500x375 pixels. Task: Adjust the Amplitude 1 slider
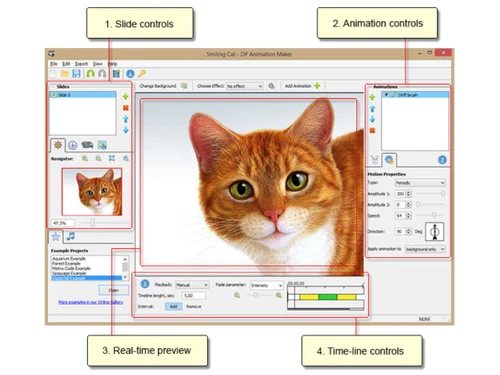443,193
